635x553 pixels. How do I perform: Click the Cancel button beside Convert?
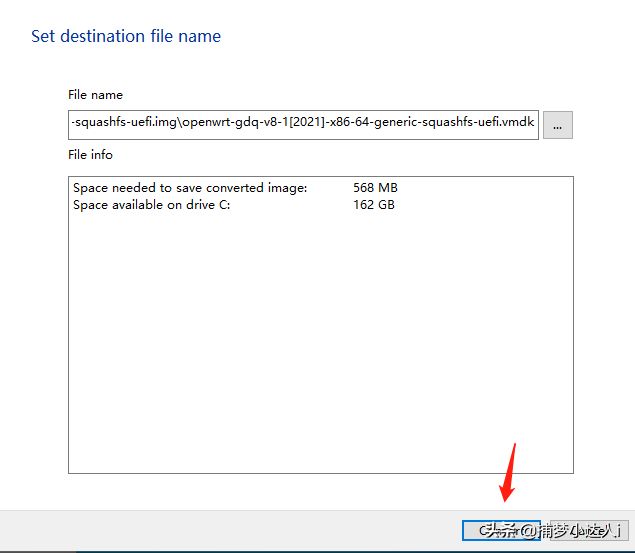(589, 530)
